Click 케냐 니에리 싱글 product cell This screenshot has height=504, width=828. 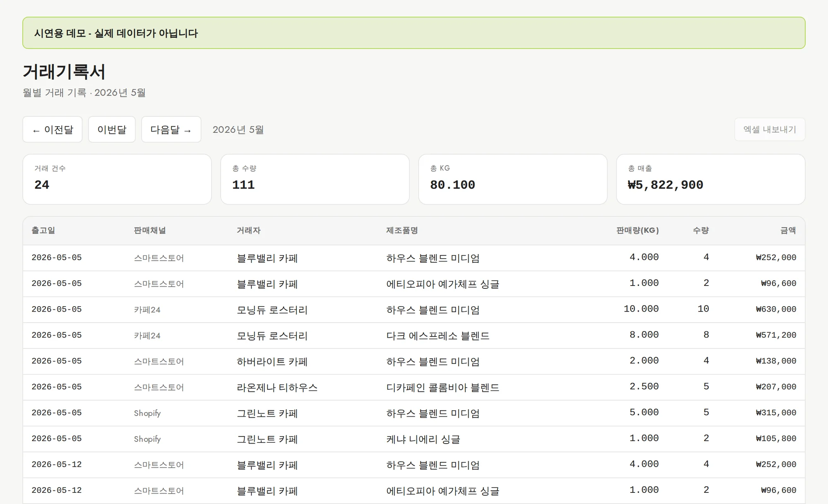[423, 439]
